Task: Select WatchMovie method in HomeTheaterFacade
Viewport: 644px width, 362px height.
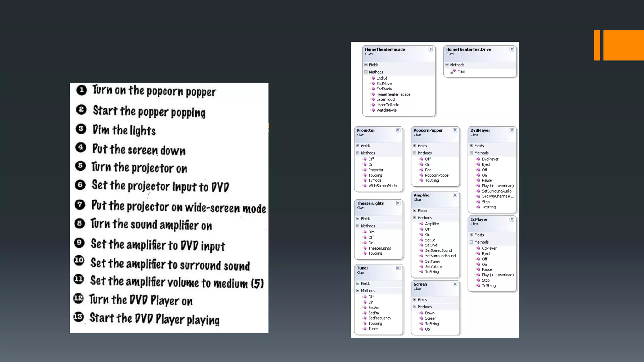Action: click(x=386, y=110)
